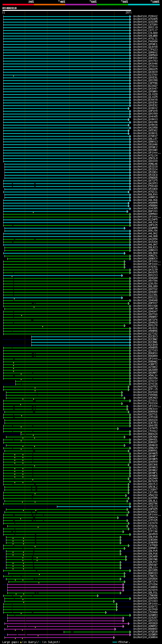The height and width of the screenshot is (644, 162).
Task: Select the UniRef100_B2Z6Q7 label
Action: (x=145, y=86)
